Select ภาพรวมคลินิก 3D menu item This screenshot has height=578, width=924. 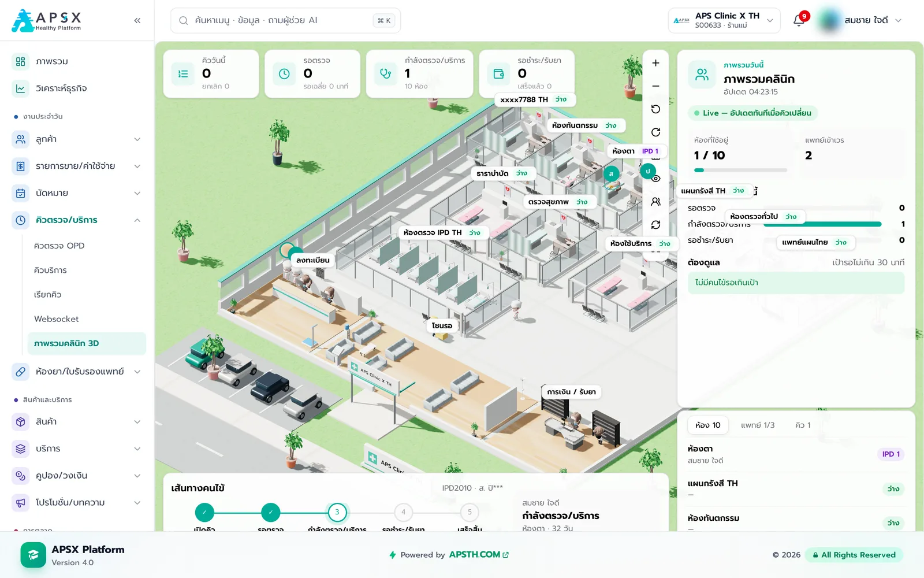[87, 343]
